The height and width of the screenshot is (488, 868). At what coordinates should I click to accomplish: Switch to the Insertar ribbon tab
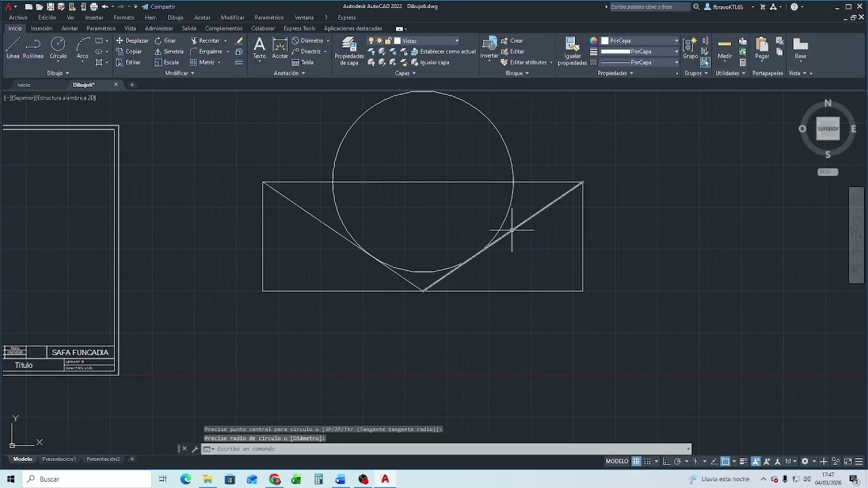click(x=41, y=28)
